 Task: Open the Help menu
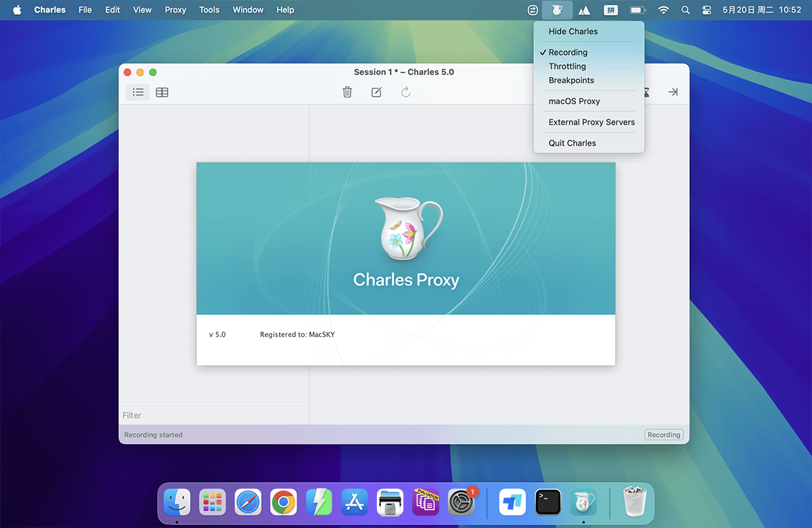coord(286,10)
